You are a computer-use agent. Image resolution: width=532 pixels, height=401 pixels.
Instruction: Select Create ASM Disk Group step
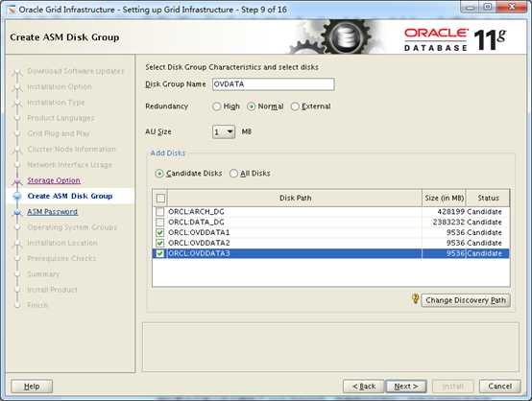(70, 196)
